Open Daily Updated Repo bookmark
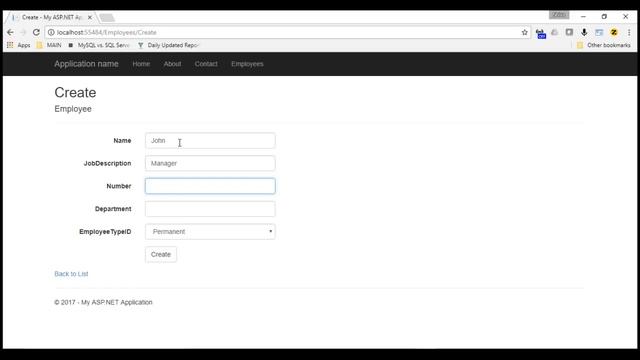This screenshot has height=360, width=640. coord(168,45)
